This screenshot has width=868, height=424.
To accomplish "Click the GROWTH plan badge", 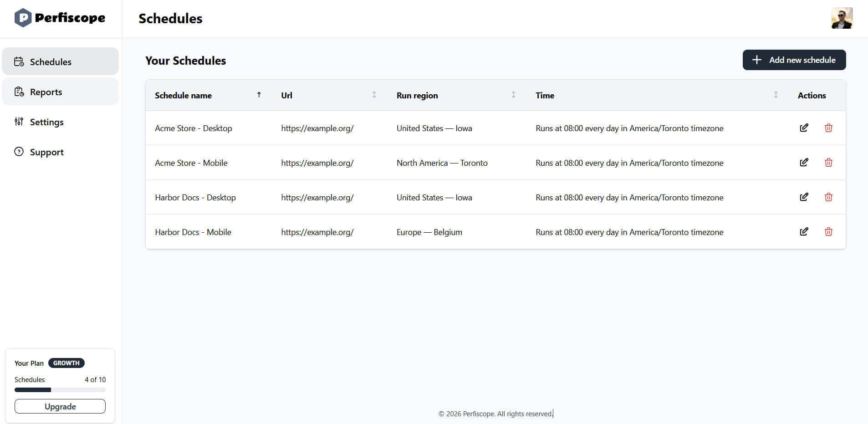I will [x=66, y=363].
